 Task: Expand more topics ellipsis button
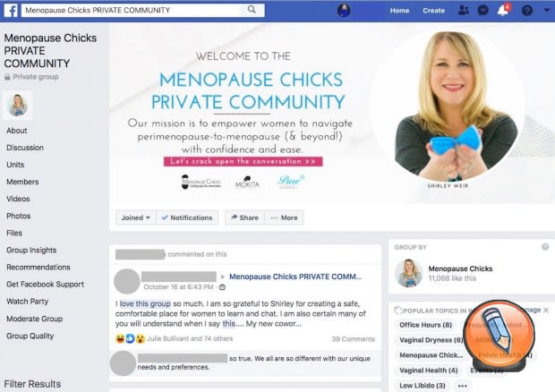[x=462, y=385]
